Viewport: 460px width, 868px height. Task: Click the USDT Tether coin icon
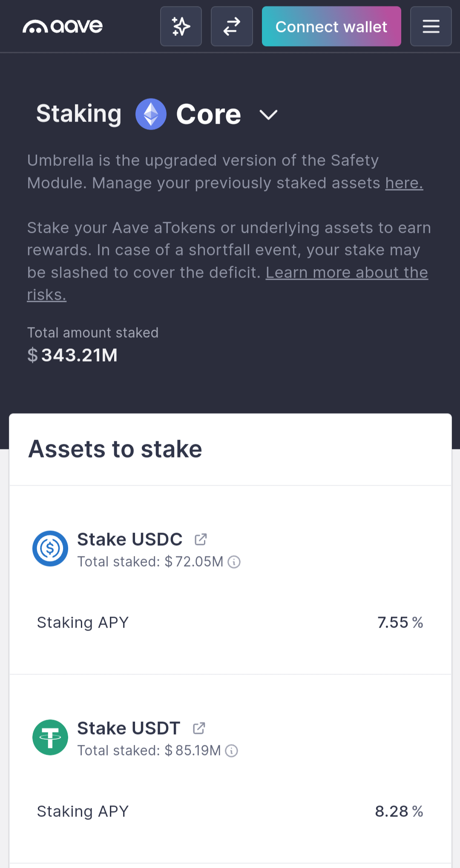(50, 738)
